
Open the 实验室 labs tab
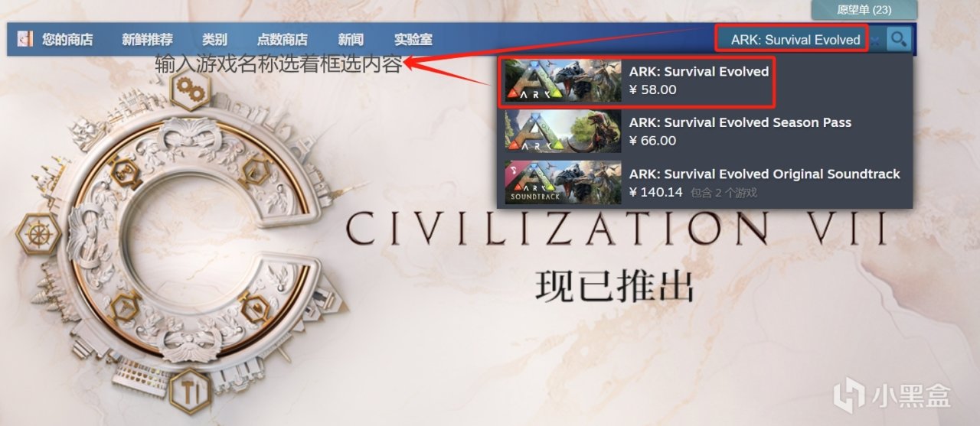(x=413, y=40)
